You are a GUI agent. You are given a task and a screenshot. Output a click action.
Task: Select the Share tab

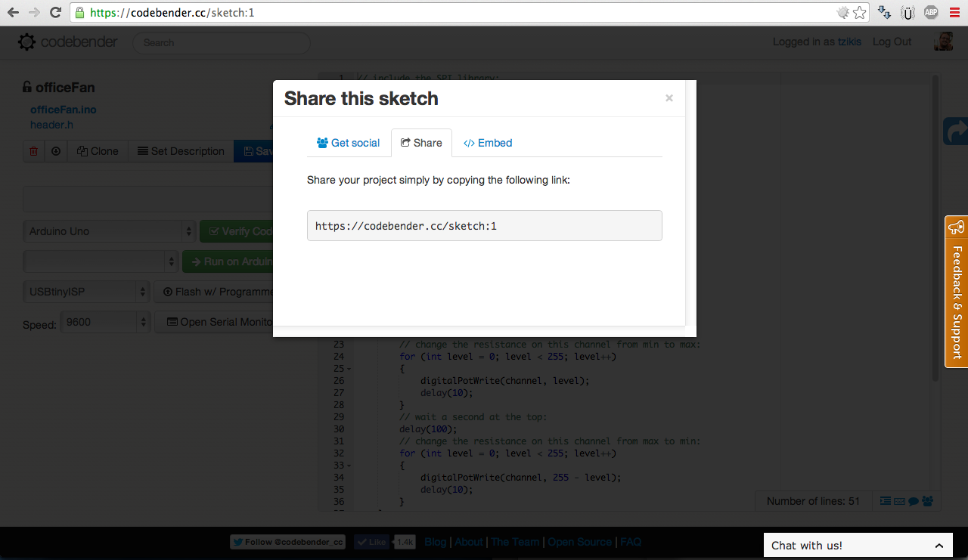coord(421,143)
